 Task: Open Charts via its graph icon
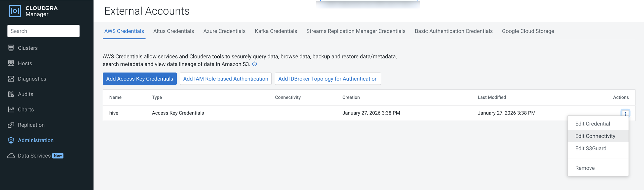tap(11, 110)
